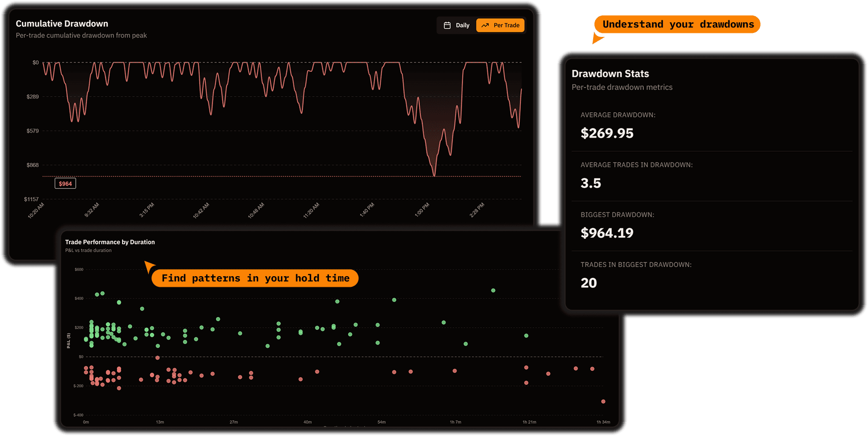Click the rotated P&L ($) axis title
The width and height of the screenshot is (868, 436).
point(69,341)
